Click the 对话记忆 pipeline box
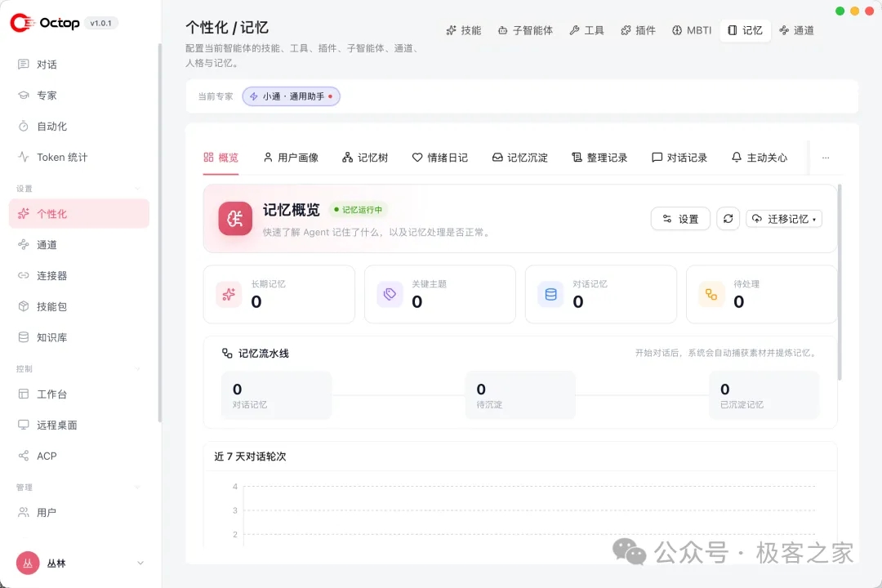 276,395
